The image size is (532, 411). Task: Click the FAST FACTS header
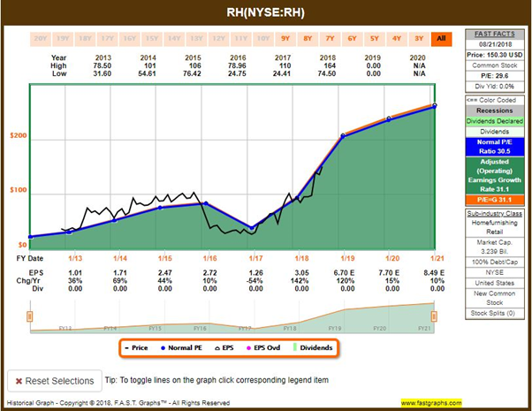point(495,34)
